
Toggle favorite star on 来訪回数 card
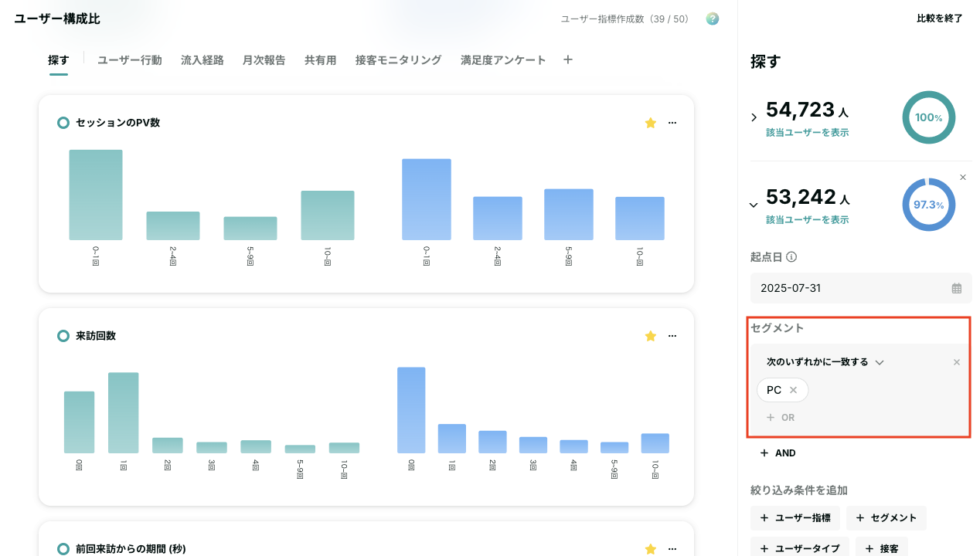coord(651,336)
